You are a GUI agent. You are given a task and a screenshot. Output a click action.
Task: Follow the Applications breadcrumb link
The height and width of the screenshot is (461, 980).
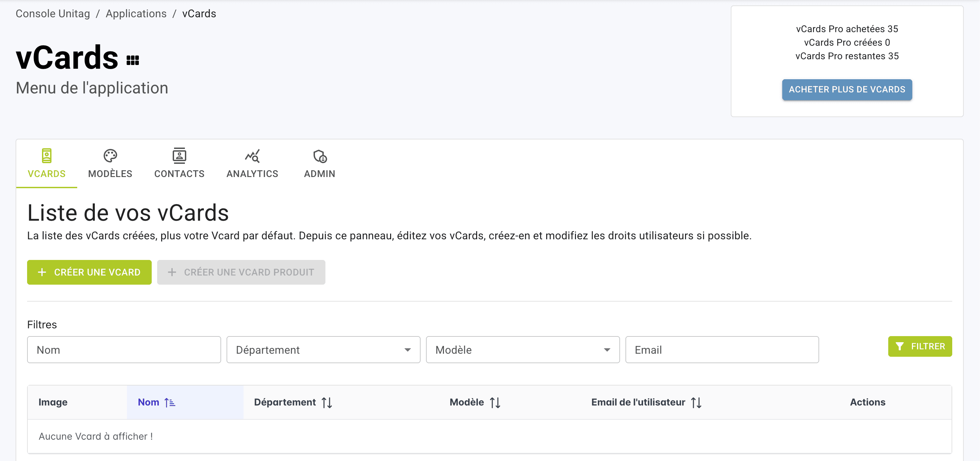coord(136,14)
